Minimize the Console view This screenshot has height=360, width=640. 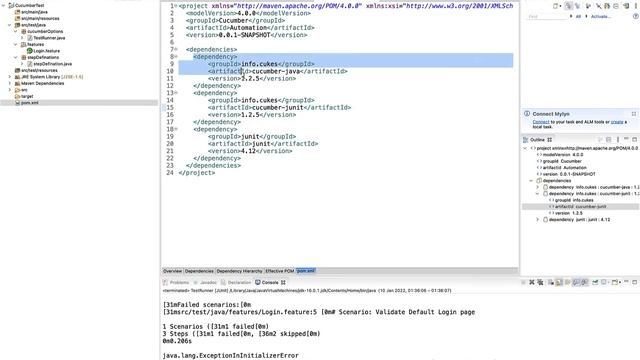(626, 282)
